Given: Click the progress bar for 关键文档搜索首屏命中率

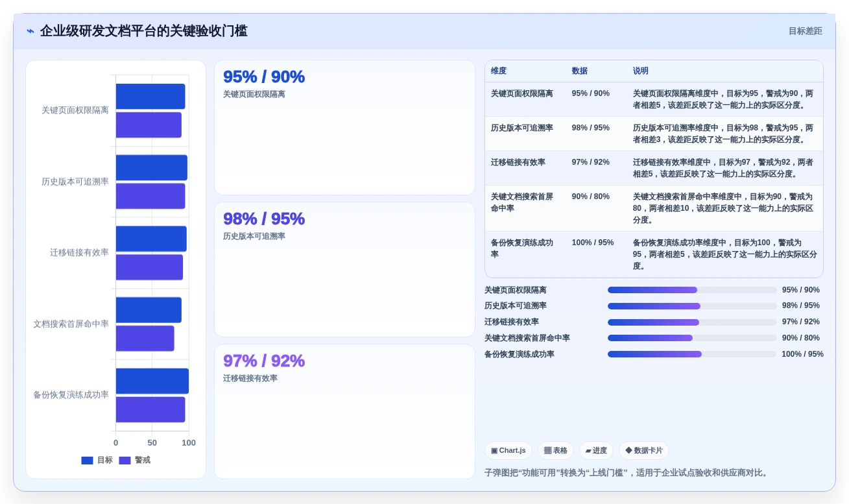Looking at the screenshot, I should pyautogui.click(x=692, y=338).
